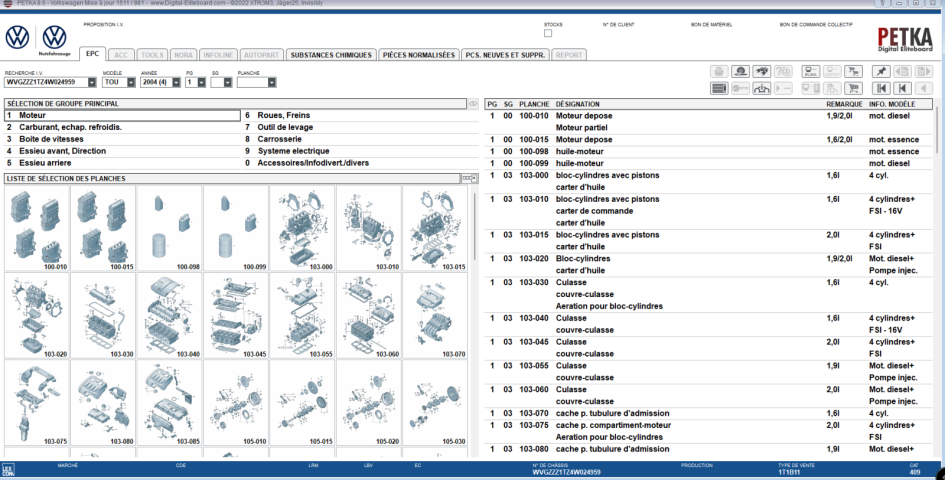Screen dimensions: 945x480
Task: Click the question mark email icon
Action: 783,72
